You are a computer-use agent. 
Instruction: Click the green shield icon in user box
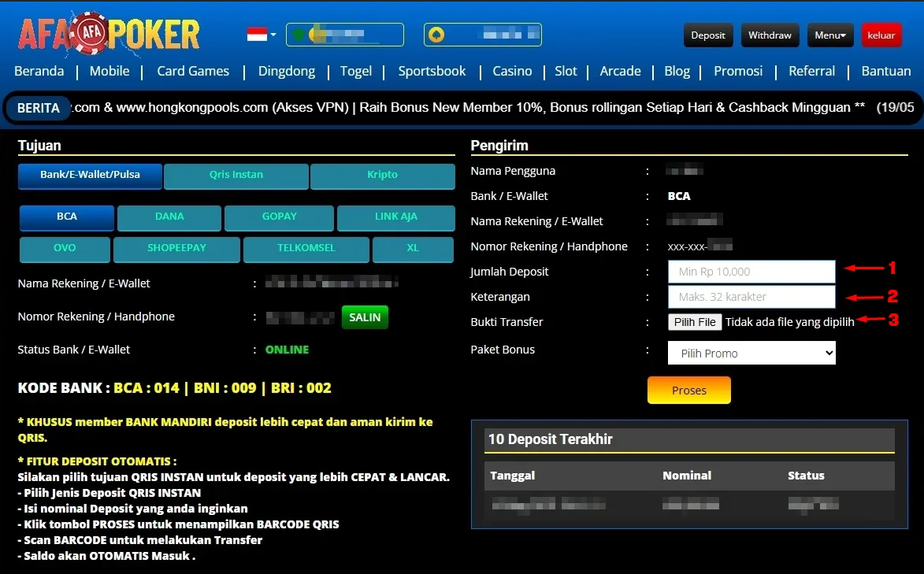coord(299,35)
